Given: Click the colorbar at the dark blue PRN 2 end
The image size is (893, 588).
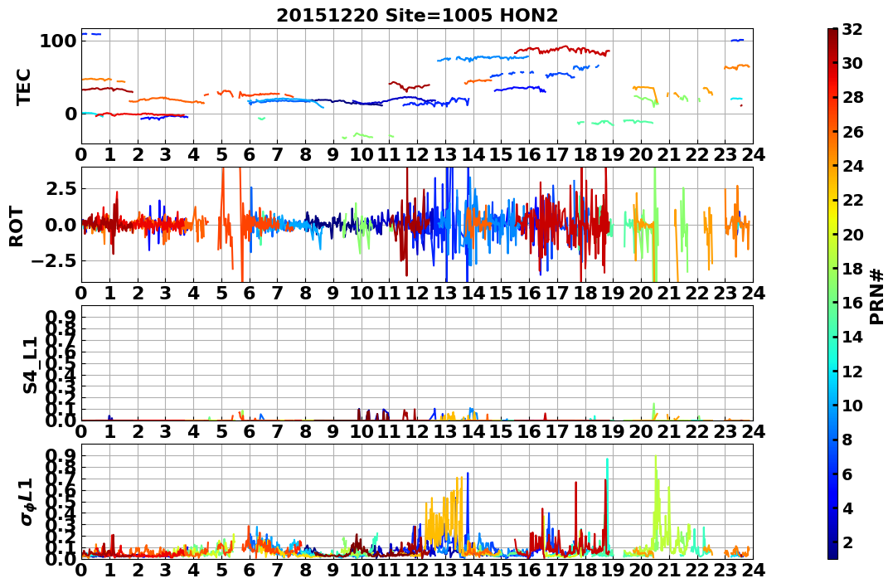Looking at the screenshot, I should [x=832, y=542].
